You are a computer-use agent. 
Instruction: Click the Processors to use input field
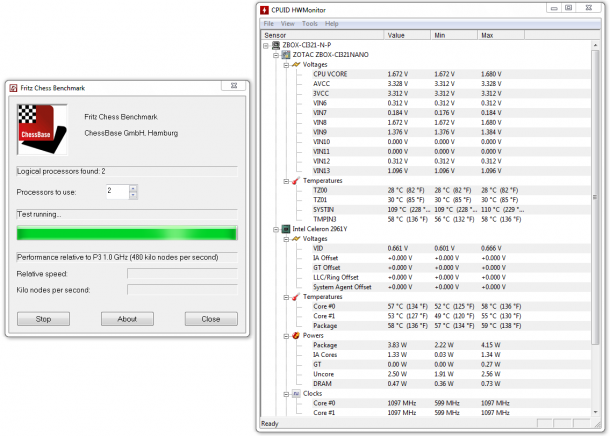tap(117, 192)
